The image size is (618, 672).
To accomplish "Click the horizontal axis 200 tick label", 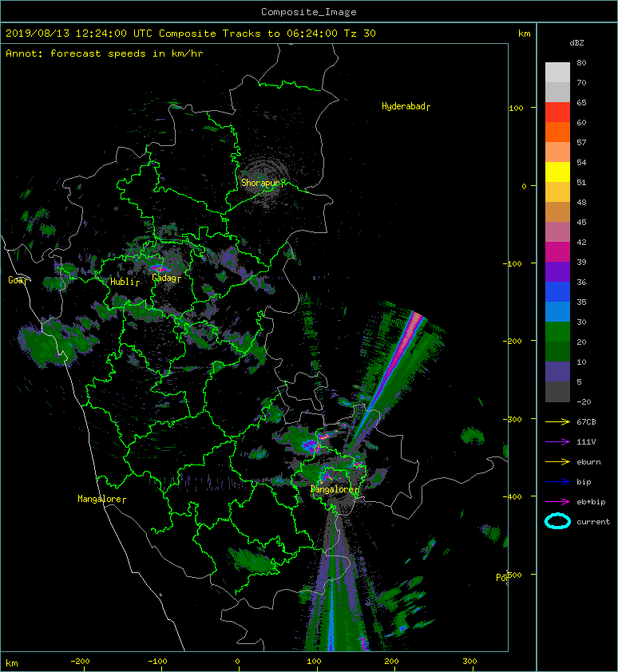I will (391, 662).
